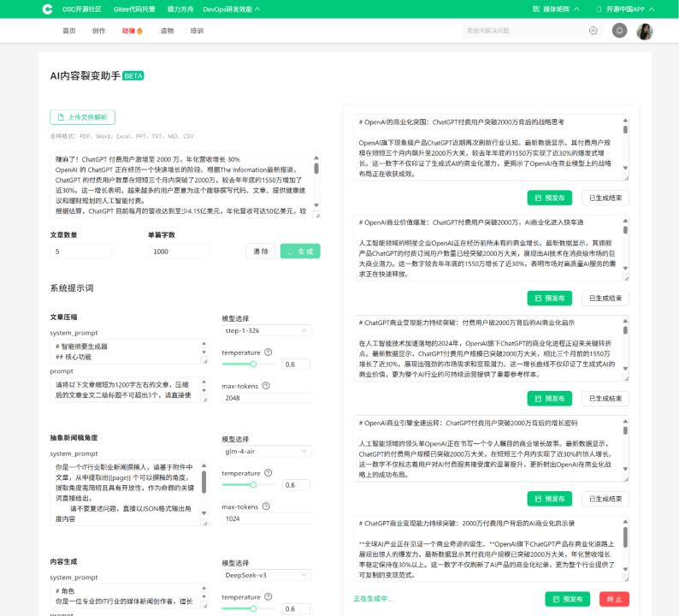Image resolution: width=679 pixels, height=616 pixels.
Task: Click help icon beside 文章压缩 max-tokens
Action: 266,386
